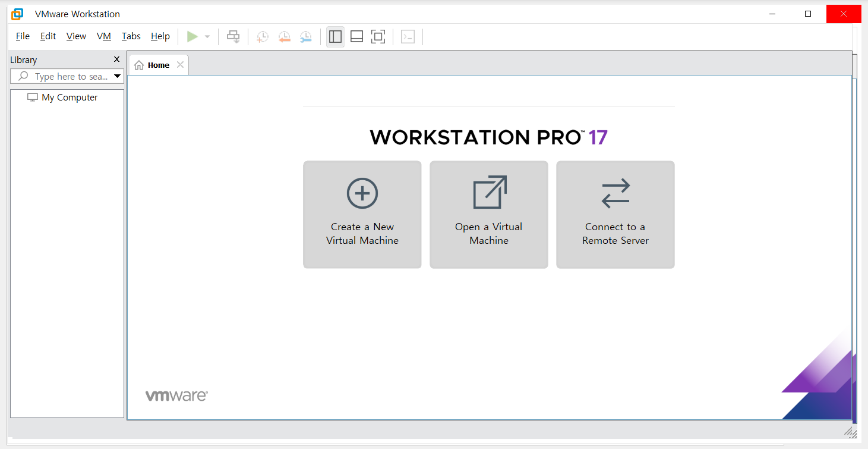Open the VM menu
This screenshot has width=868, height=449.
[104, 36]
